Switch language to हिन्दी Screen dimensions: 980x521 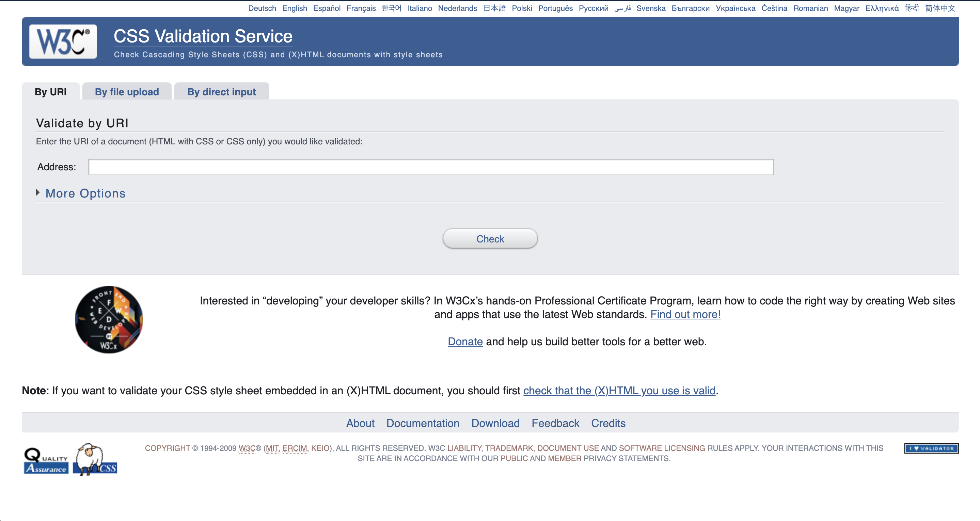click(912, 9)
